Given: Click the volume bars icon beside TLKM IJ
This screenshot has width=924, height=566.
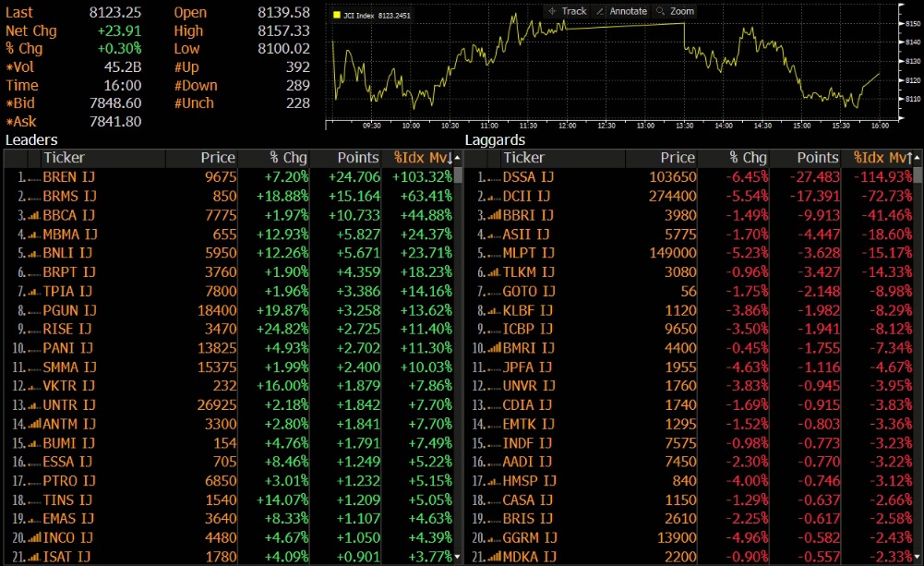Looking at the screenshot, I should 493,272.
